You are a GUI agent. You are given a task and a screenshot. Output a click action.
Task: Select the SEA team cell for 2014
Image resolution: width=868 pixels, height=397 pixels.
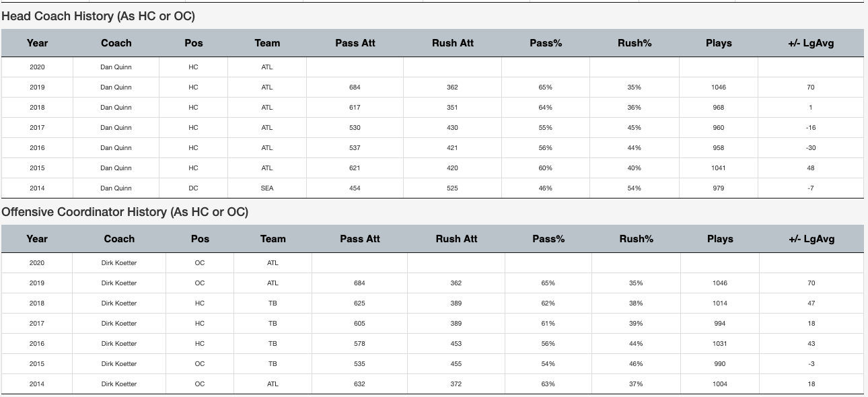[267, 188]
